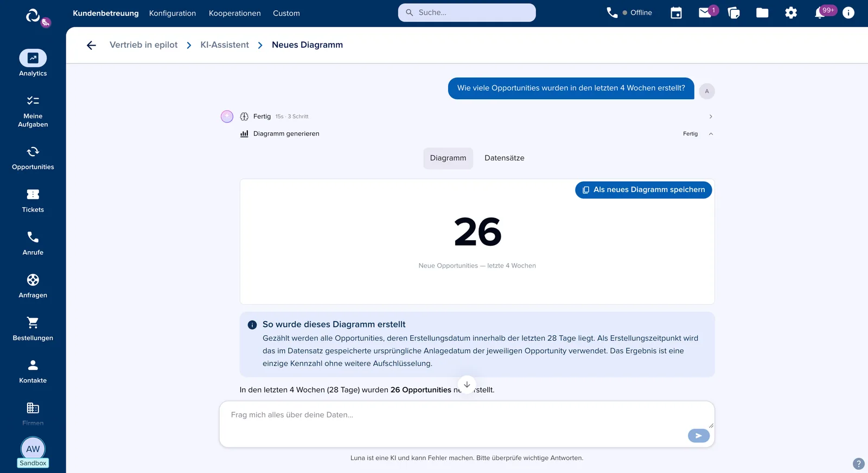Click the Offline status label
The image size is (868, 473).
coord(641,12)
